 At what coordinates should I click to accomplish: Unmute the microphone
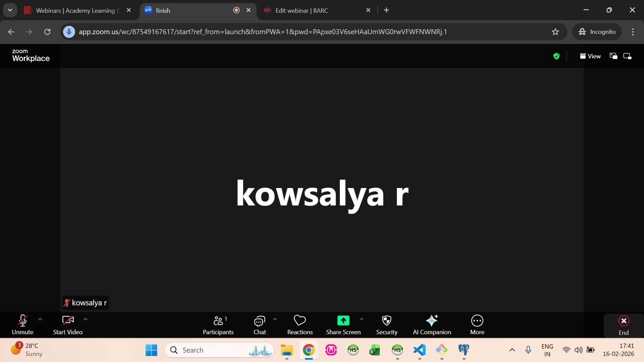coord(22,325)
